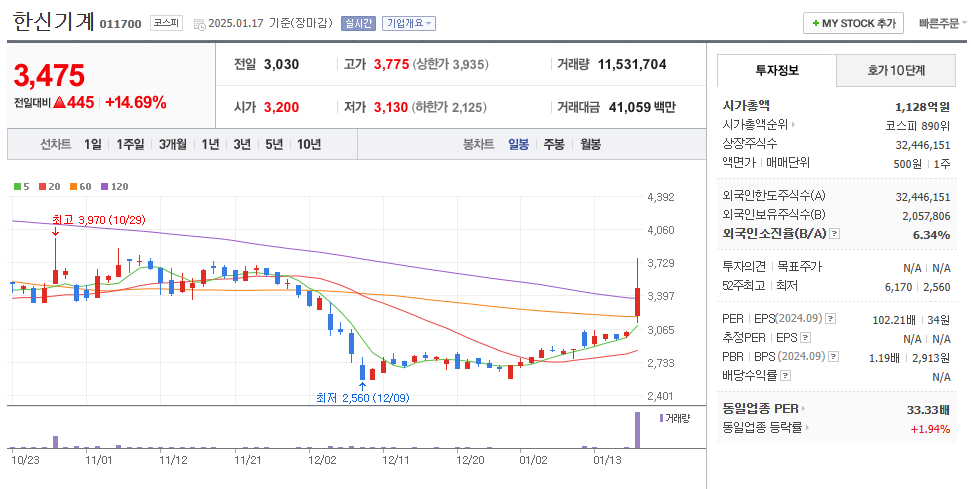Select the 일봉 daily candle chart option
This screenshot has height=489, width=971.
coord(518,144)
